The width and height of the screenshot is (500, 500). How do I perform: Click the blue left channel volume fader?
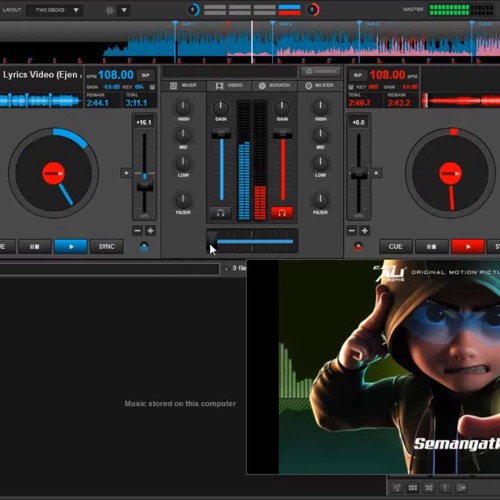pyautogui.click(x=221, y=134)
